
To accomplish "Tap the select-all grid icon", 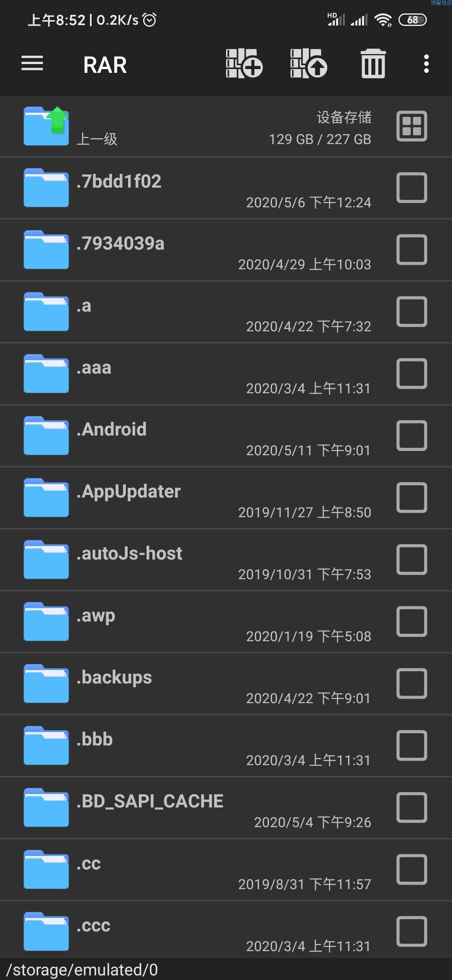I will tap(412, 126).
